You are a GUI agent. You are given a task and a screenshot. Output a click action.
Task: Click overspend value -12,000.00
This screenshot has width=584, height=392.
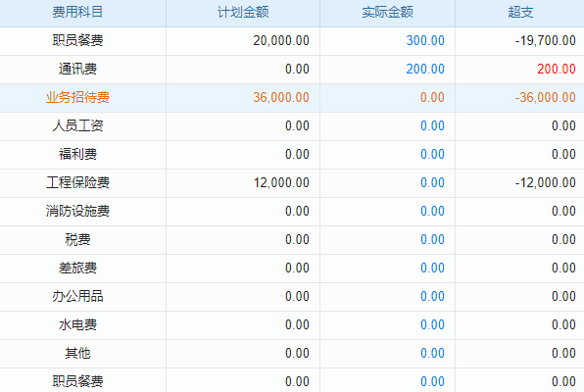[x=545, y=182]
